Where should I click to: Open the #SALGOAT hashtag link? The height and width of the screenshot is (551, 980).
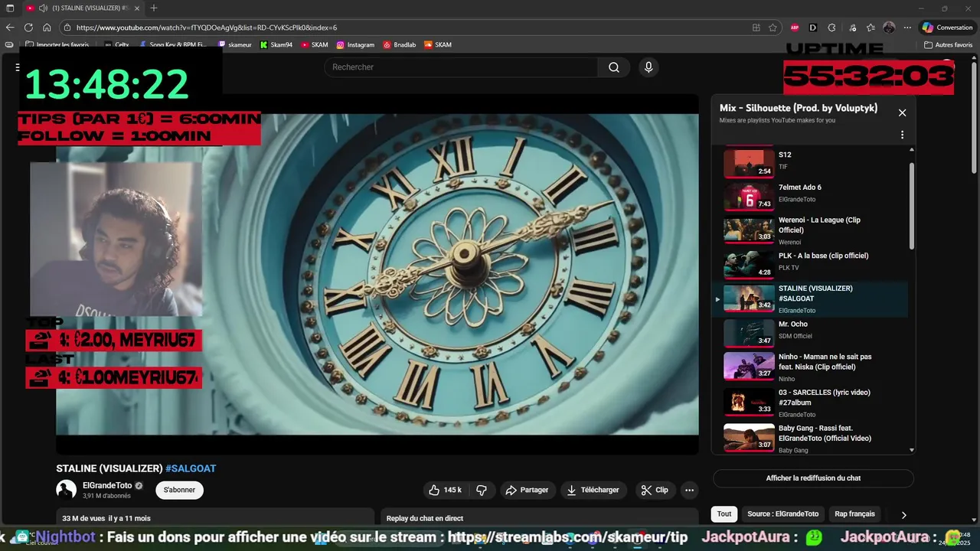point(191,468)
